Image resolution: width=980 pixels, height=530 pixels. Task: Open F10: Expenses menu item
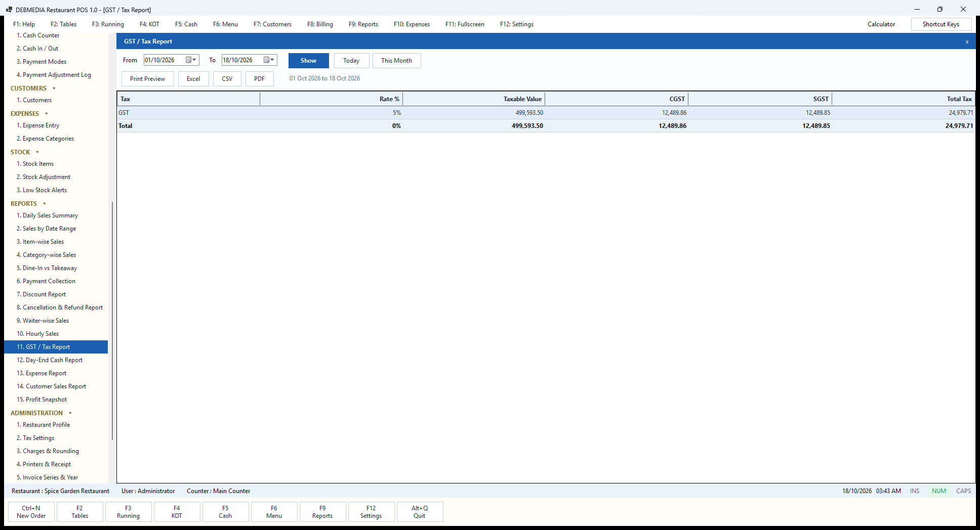pyautogui.click(x=412, y=24)
